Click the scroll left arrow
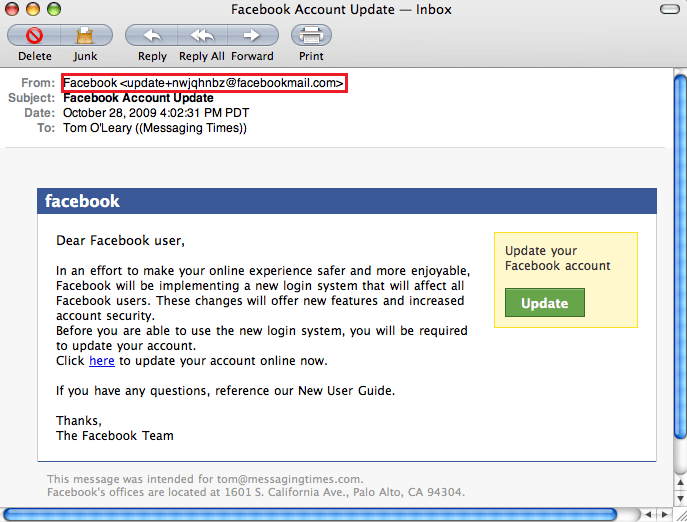Image resolution: width=687 pixels, height=522 pixels. point(648,515)
